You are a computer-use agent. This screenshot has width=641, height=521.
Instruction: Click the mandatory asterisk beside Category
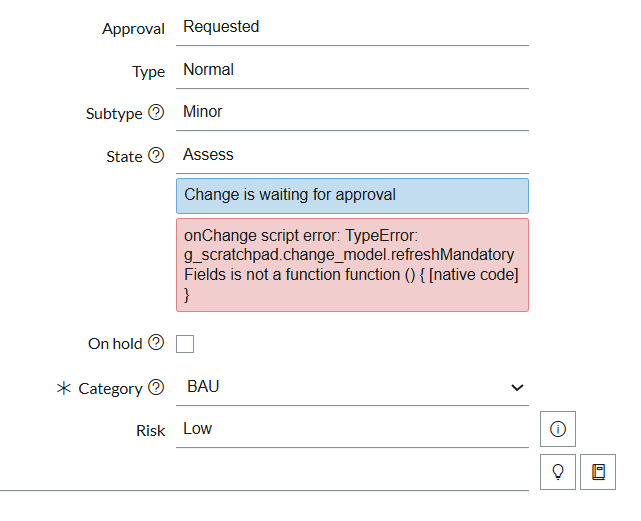coord(64,388)
